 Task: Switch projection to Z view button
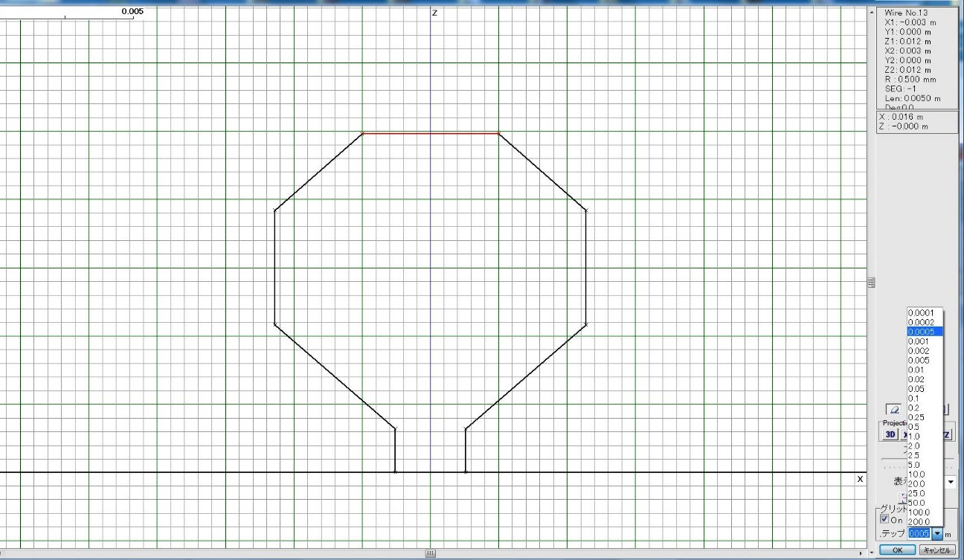click(x=946, y=434)
